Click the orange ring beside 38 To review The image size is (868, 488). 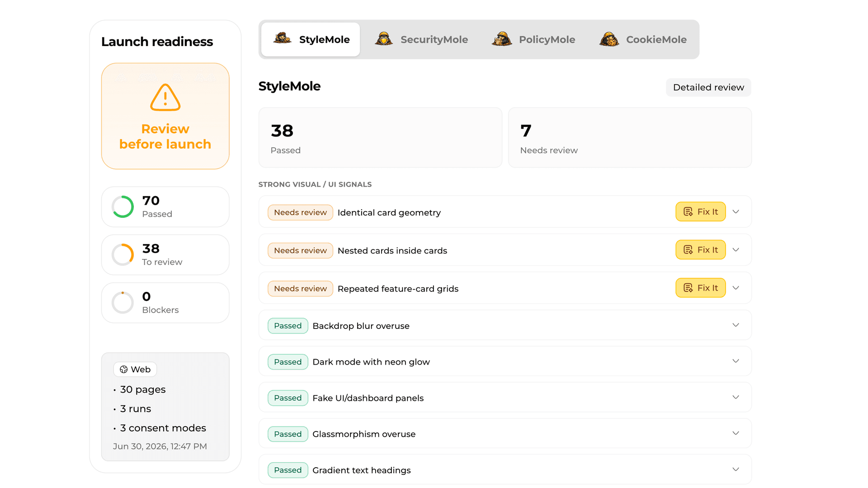click(x=123, y=254)
